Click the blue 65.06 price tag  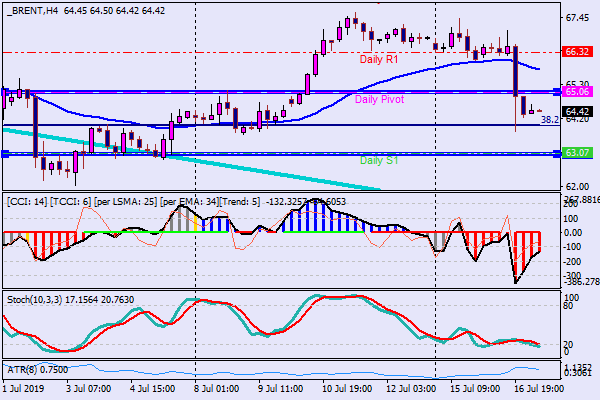click(576, 91)
